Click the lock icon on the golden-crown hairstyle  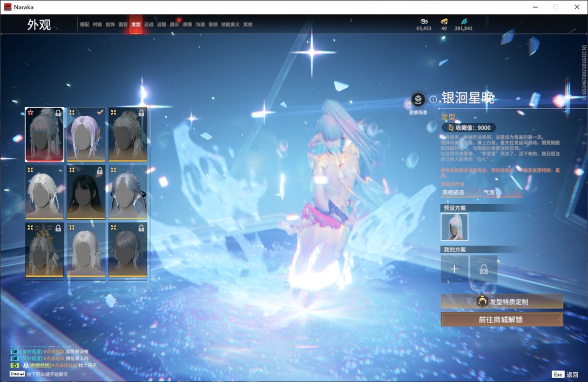point(58,228)
